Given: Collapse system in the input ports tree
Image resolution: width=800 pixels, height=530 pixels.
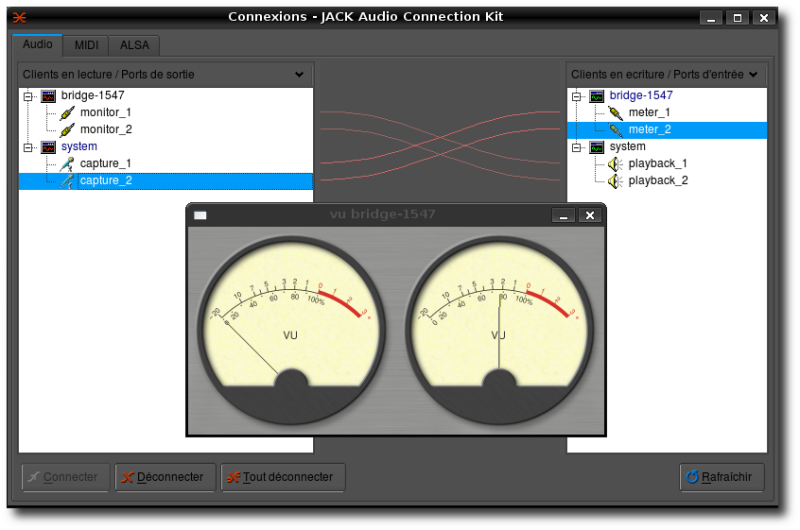Looking at the screenshot, I should pyautogui.click(x=576, y=147).
